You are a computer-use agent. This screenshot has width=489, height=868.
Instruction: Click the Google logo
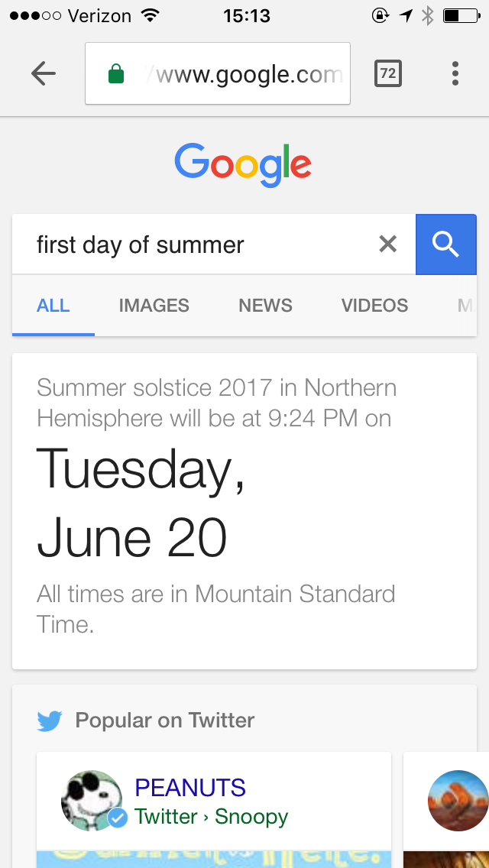[x=243, y=164]
